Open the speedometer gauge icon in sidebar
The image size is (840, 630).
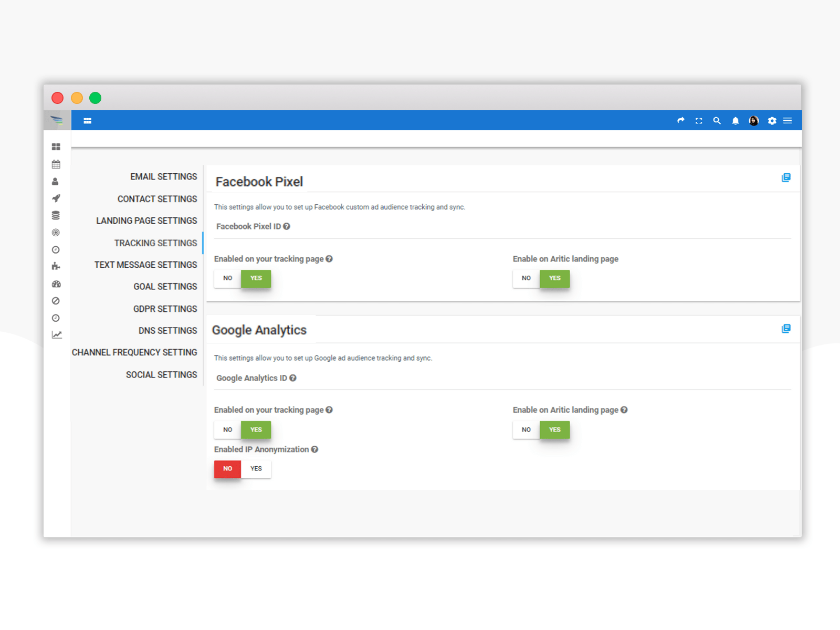click(56, 284)
